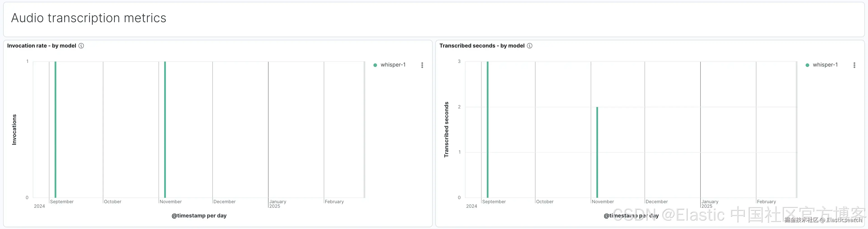
Task: Click info icon beside Transcribed seconds title
Action: pos(530,46)
